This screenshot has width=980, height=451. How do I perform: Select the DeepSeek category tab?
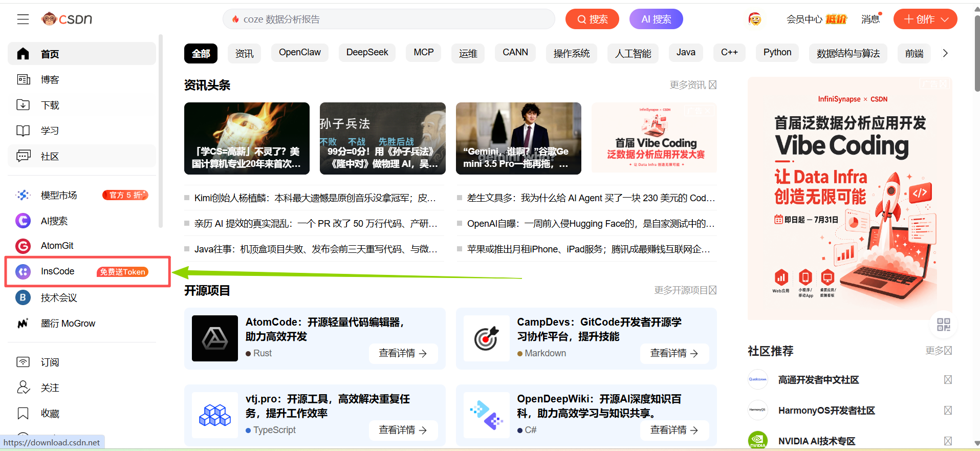tap(367, 53)
